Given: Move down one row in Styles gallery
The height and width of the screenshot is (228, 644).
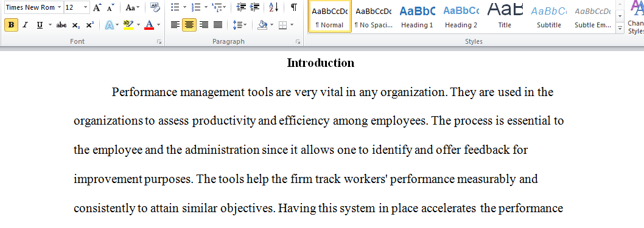Looking at the screenshot, I should [620, 17].
